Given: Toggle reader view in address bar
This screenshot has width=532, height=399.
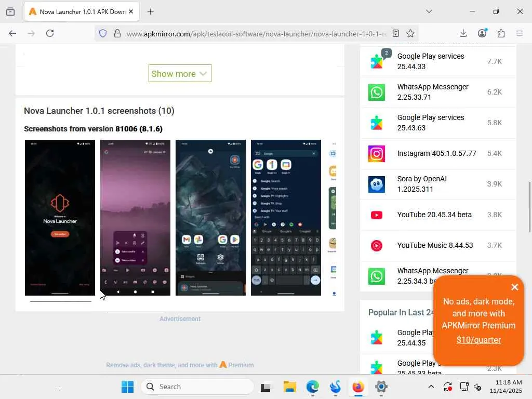Looking at the screenshot, I should click(x=395, y=33).
